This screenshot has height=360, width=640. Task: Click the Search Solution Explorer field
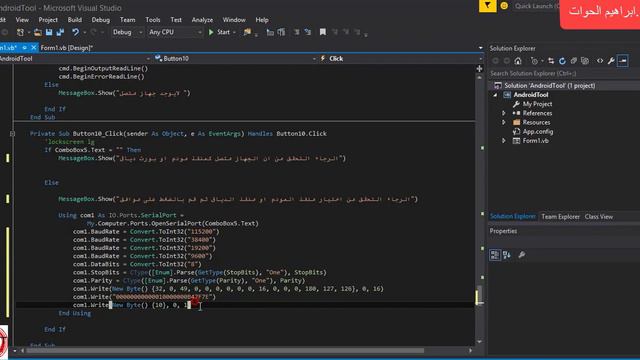click(564, 73)
